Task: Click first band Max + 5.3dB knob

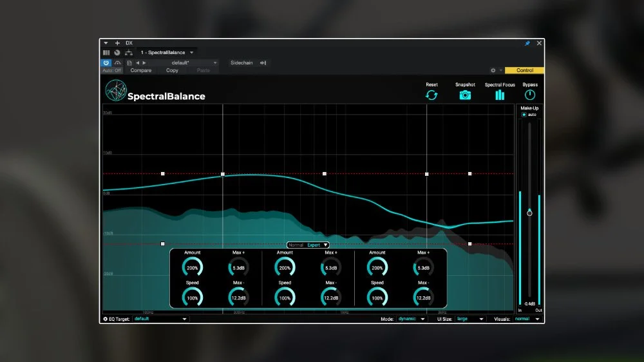Action: [239, 267]
